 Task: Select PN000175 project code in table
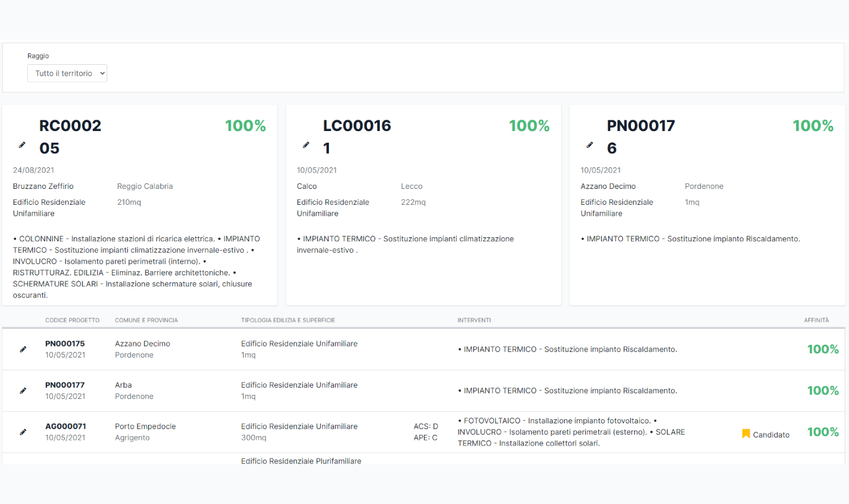65,344
